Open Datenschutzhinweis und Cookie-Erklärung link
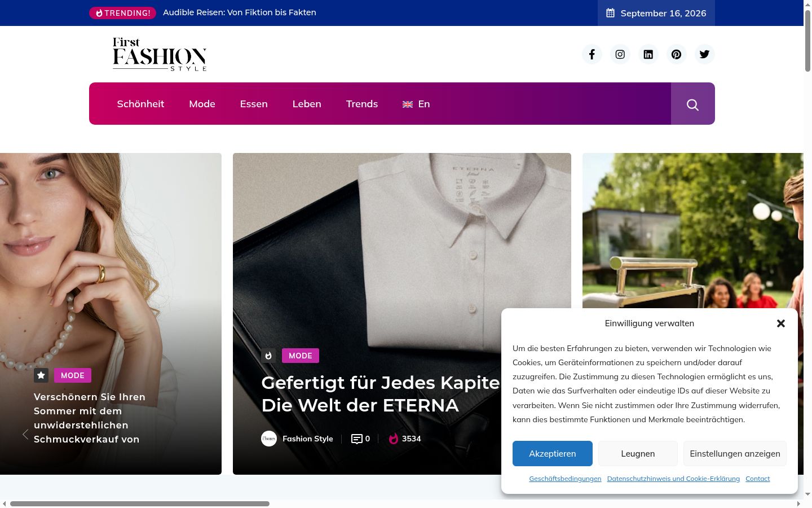812x508 pixels. pos(673,479)
